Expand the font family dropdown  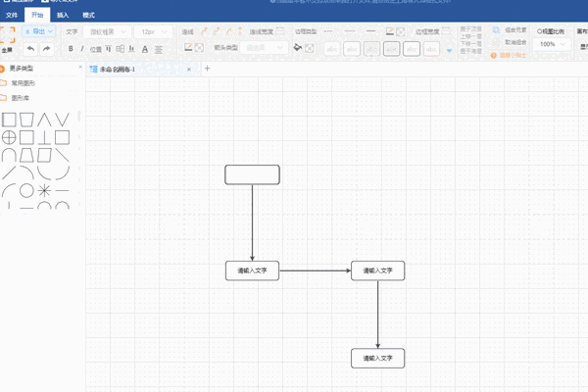click(x=107, y=32)
